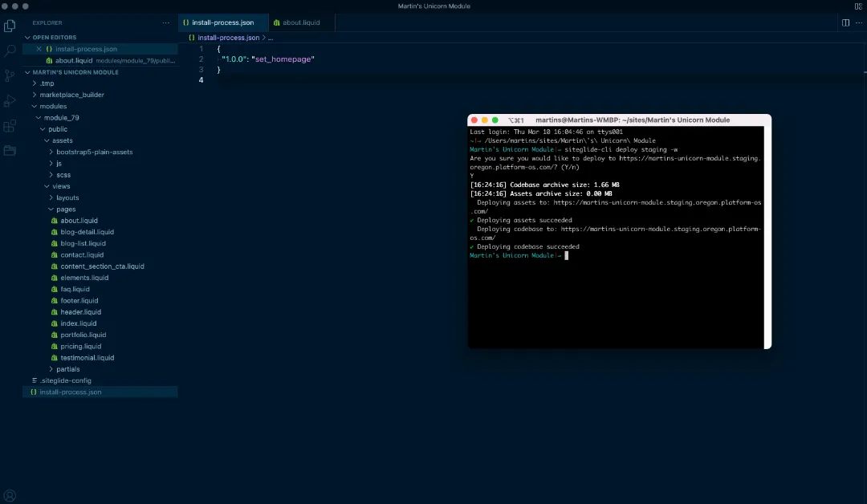Screen dimensions: 867x504
Task: Close install-process.json in Open Editors
Action: tap(39, 49)
